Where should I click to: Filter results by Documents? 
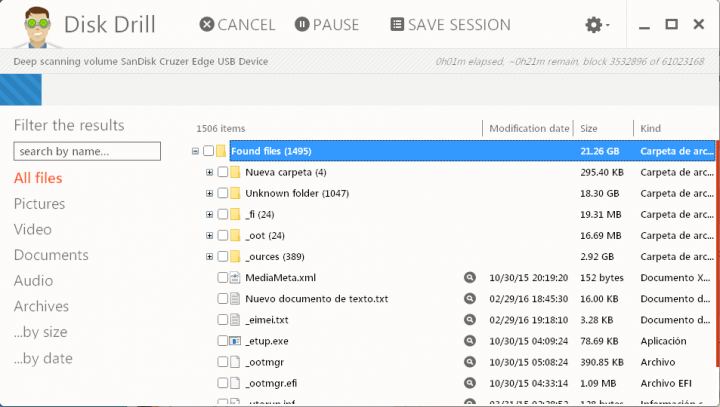click(51, 255)
